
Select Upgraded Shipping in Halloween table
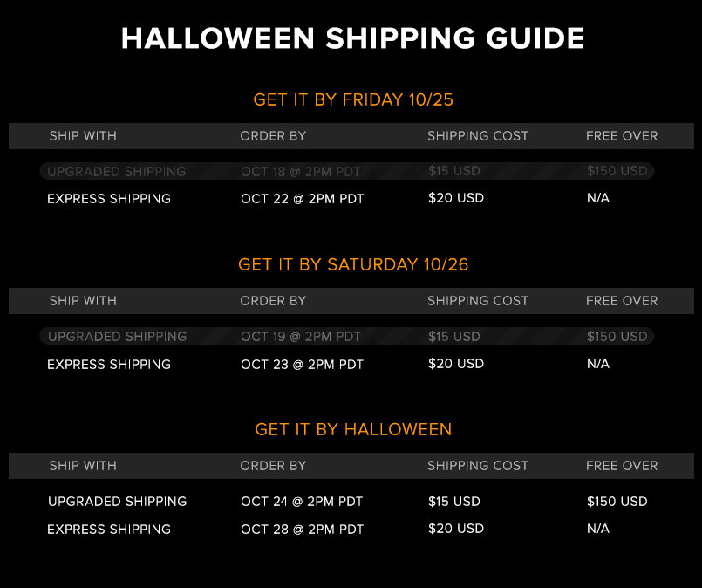click(x=118, y=501)
